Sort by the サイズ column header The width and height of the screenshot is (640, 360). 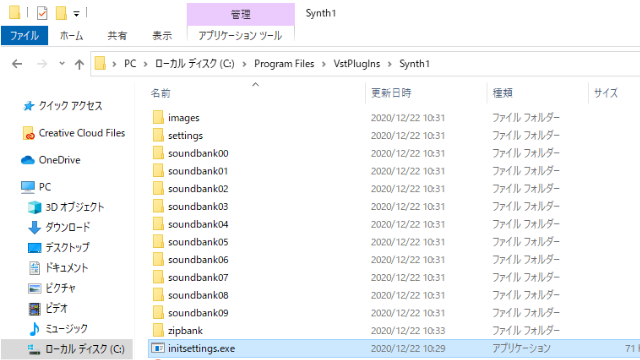coord(606,93)
